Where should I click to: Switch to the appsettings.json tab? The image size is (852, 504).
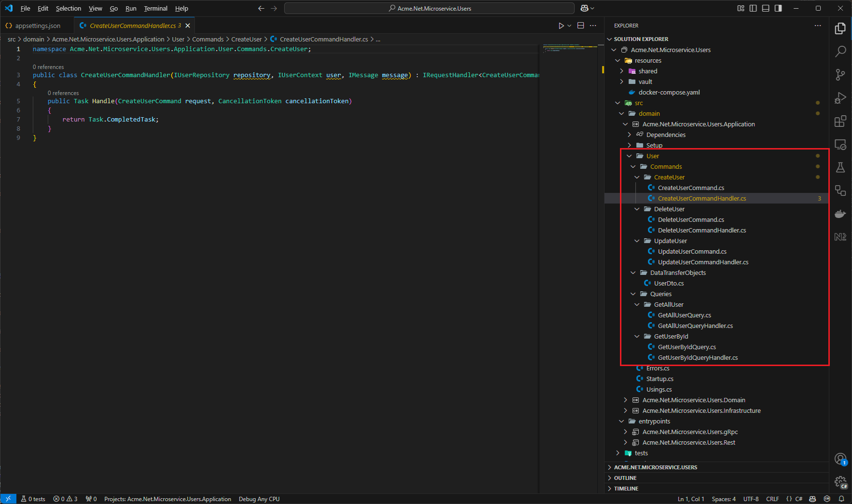click(x=38, y=26)
